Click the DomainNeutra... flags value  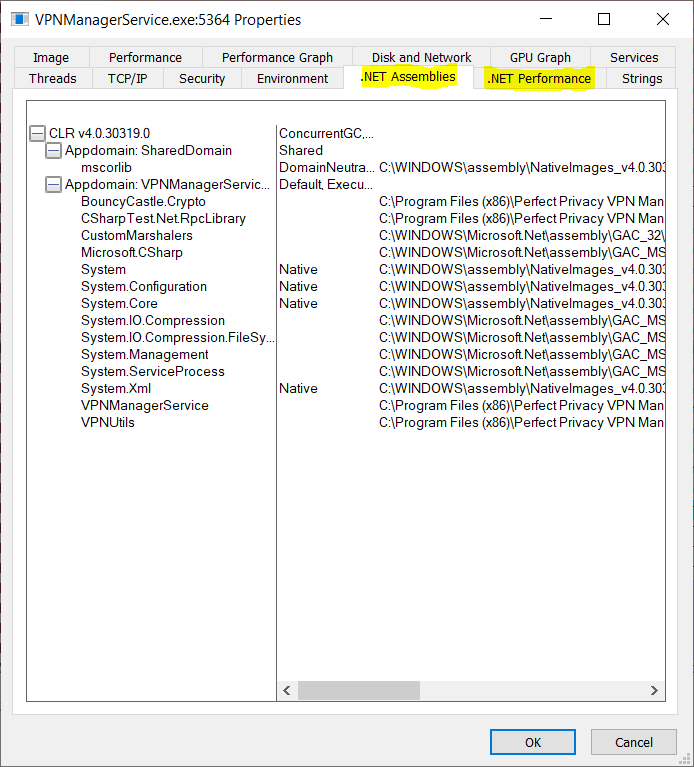click(x=327, y=167)
